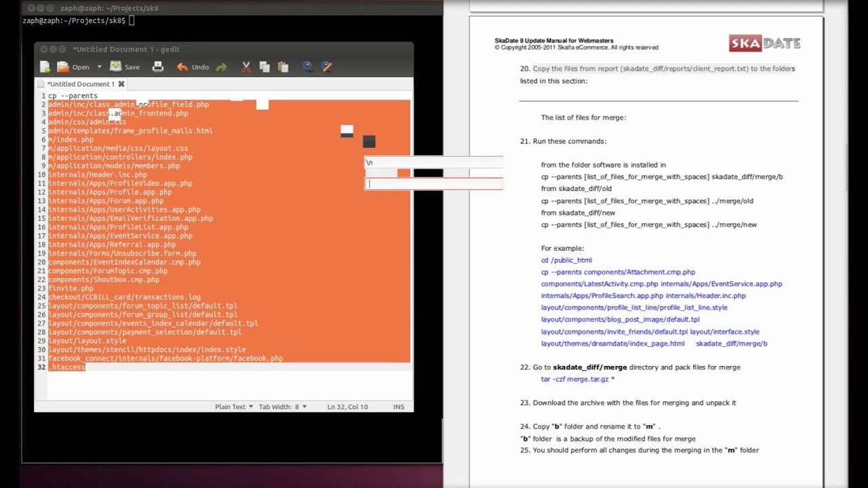Close the Untitled Document 1 tab

pyautogui.click(x=121, y=84)
